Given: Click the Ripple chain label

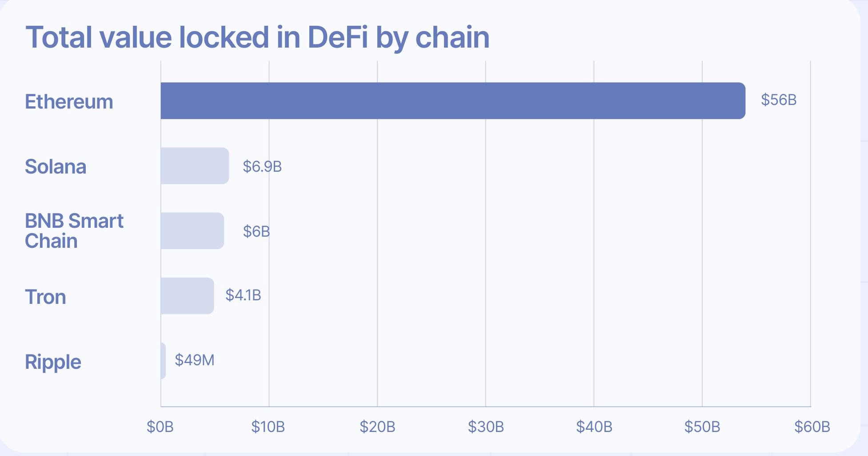Looking at the screenshot, I should coord(53,362).
